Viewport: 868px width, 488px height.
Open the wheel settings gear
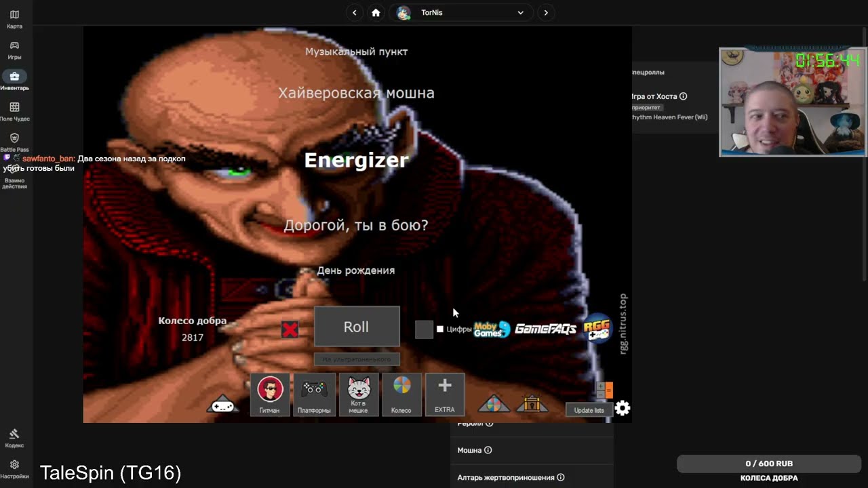coord(623,408)
